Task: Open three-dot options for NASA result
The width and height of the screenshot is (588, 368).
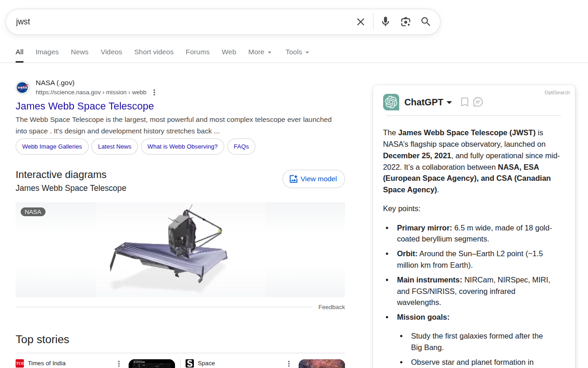Action: tap(154, 92)
